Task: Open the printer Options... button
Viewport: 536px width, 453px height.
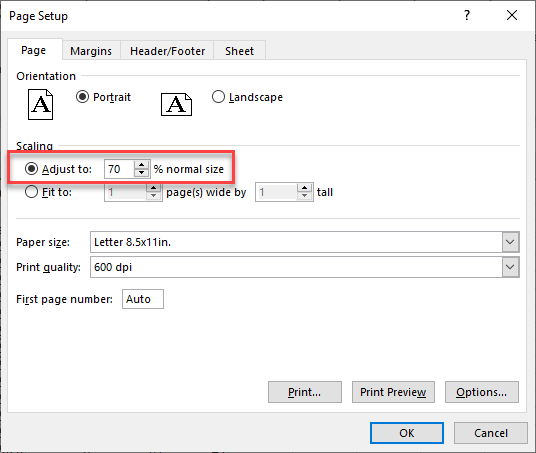Action: [482, 392]
